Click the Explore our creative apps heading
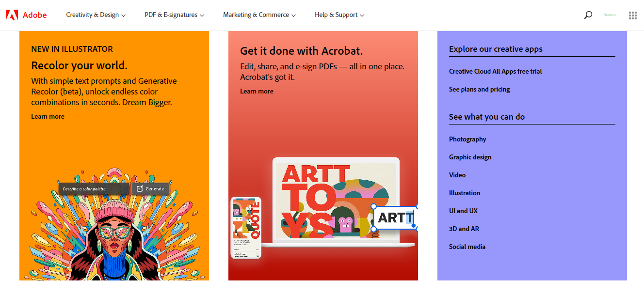 (x=496, y=49)
